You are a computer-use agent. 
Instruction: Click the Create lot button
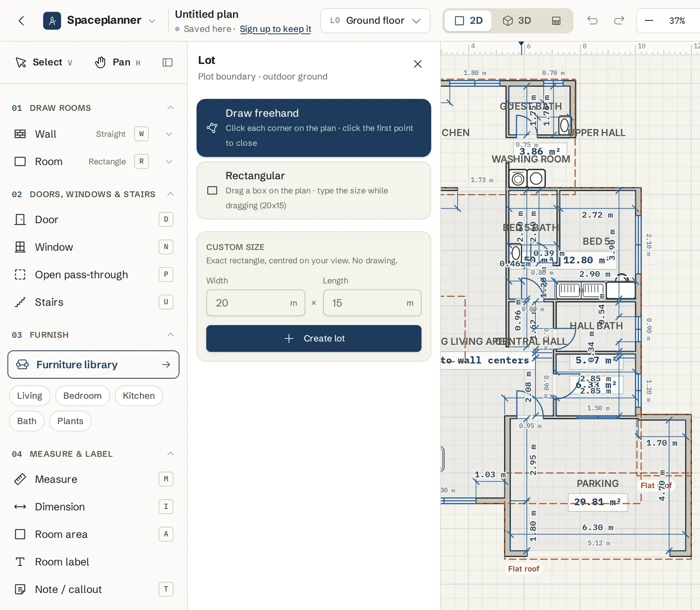pos(313,338)
